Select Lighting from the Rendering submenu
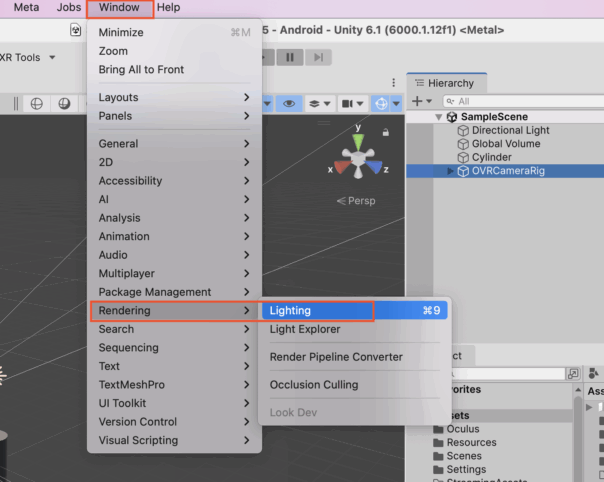 click(x=290, y=311)
